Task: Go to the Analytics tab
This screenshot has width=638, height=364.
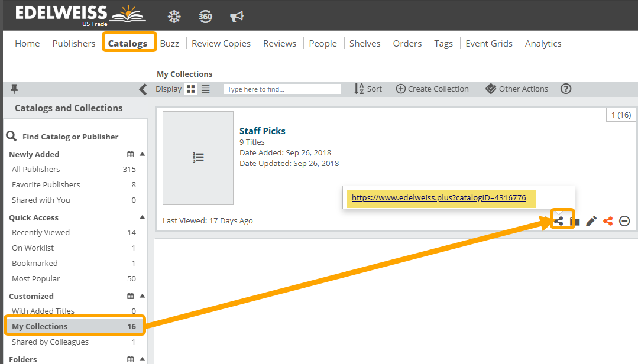Action: coord(543,43)
